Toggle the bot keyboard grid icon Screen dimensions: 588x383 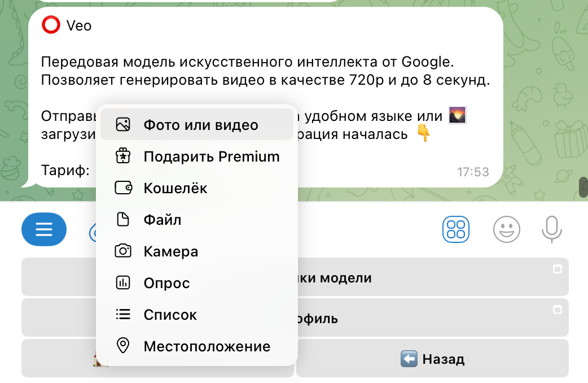tap(455, 229)
